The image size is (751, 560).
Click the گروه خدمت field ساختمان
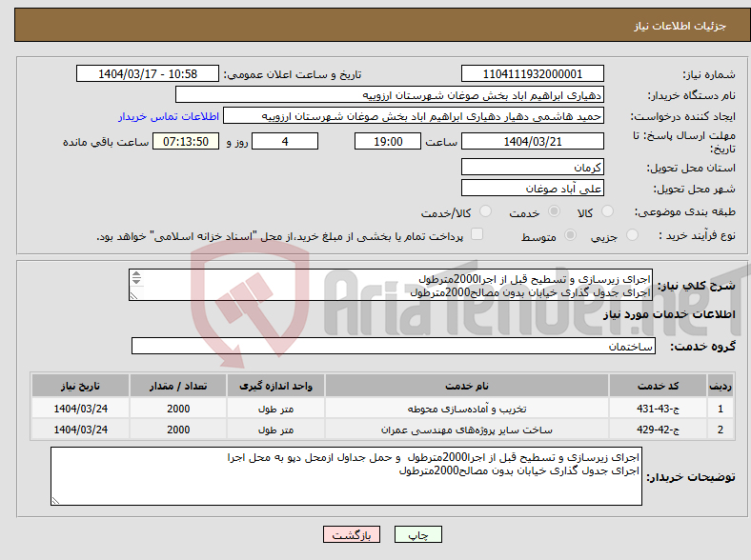tap(394, 346)
